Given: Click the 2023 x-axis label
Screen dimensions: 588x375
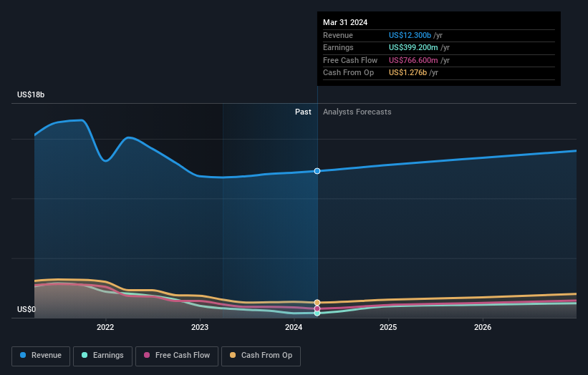Looking at the screenshot, I should click(200, 327).
